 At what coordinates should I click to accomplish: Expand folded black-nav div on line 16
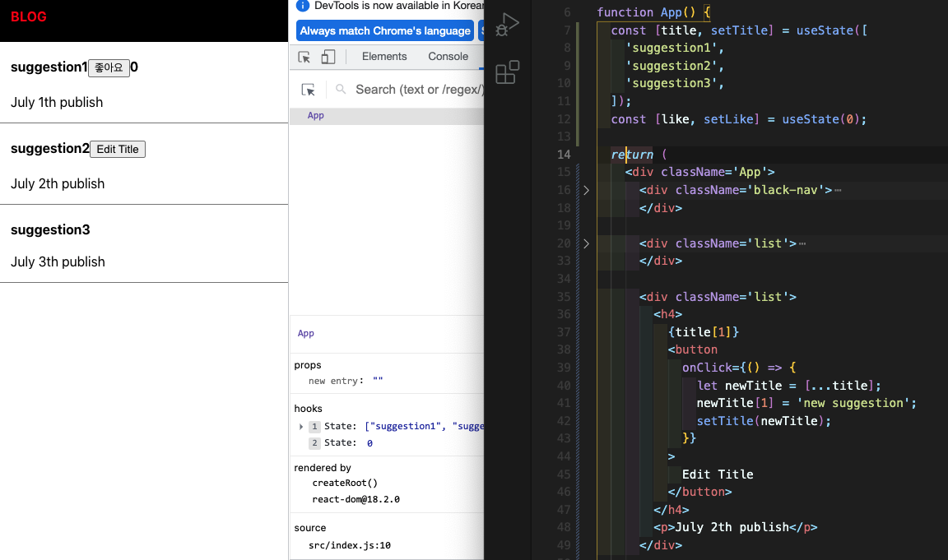pyautogui.click(x=586, y=190)
